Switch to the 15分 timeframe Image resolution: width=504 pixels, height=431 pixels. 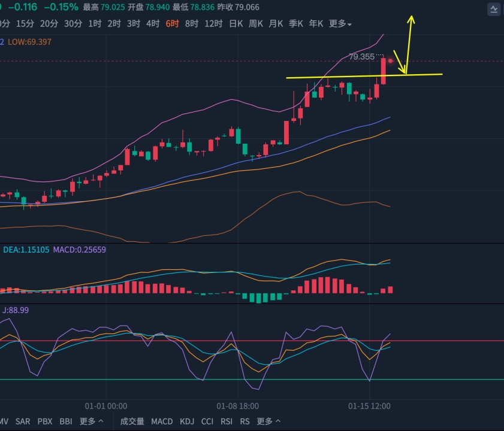point(25,24)
